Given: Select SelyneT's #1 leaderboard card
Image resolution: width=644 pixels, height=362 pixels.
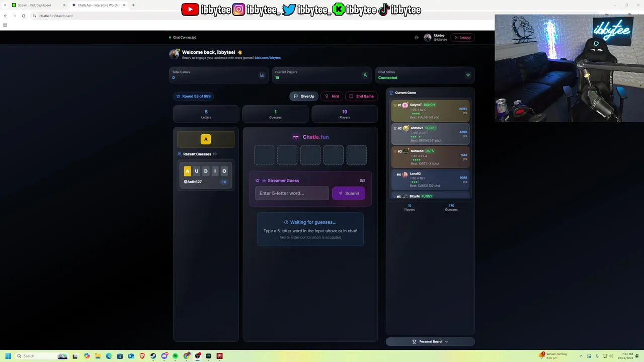Looking at the screenshot, I should tap(431, 111).
